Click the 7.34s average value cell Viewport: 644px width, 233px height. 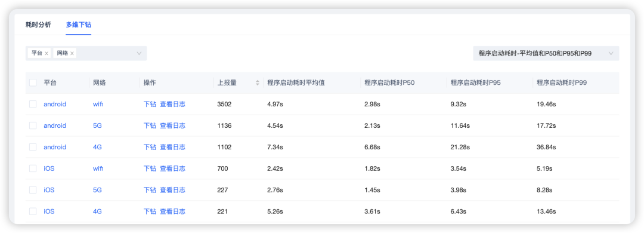275,147
